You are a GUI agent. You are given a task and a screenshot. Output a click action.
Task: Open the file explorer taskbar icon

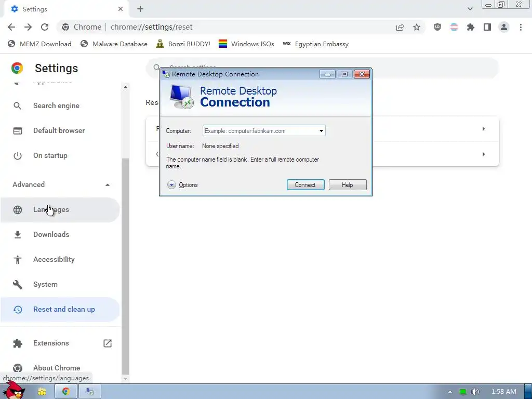(x=42, y=392)
